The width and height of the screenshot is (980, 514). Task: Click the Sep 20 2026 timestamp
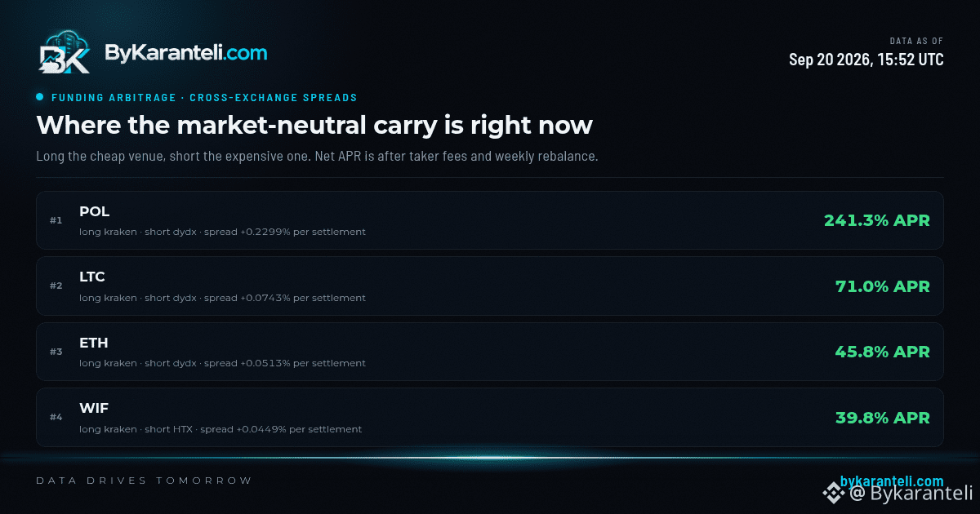[x=866, y=60]
